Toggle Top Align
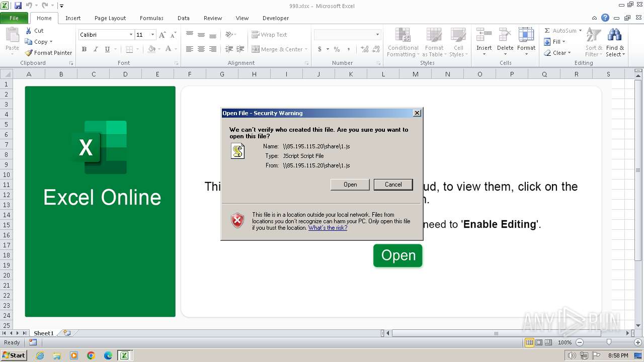This screenshot has height=362, width=644. 190,35
